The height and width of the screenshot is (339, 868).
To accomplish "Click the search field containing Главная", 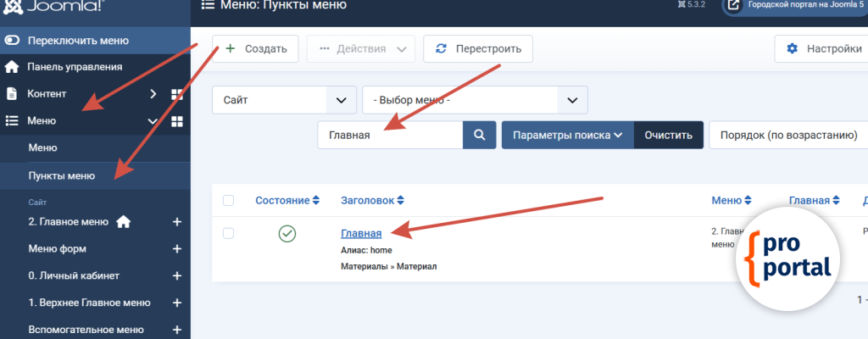I will point(390,135).
